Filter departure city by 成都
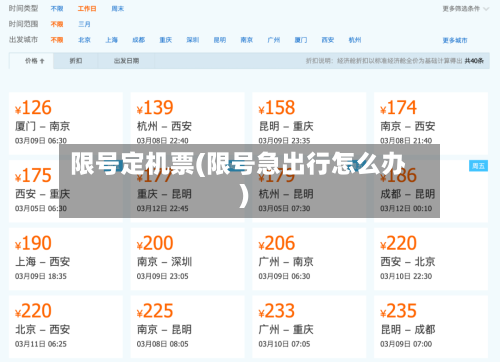The width and height of the screenshot is (500, 362). pyautogui.click(x=139, y=40)
